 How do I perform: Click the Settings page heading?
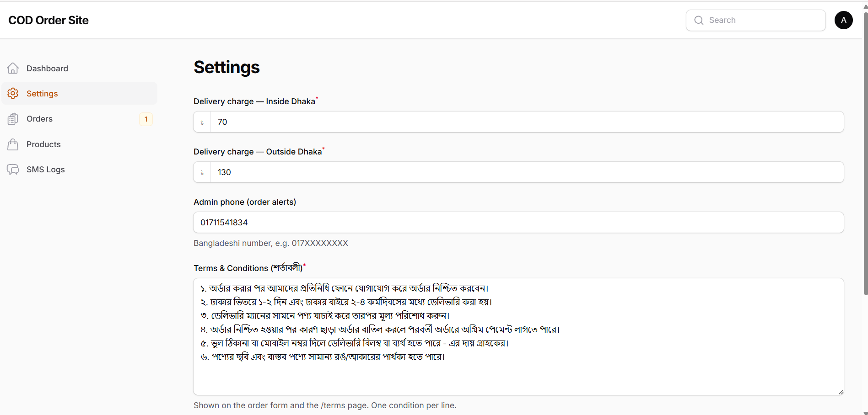coord(226,67)
